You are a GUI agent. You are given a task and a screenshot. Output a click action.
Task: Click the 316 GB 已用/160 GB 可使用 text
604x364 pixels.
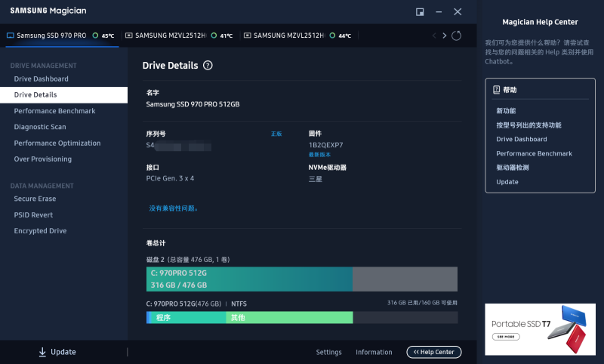click(x=422, y=303)
